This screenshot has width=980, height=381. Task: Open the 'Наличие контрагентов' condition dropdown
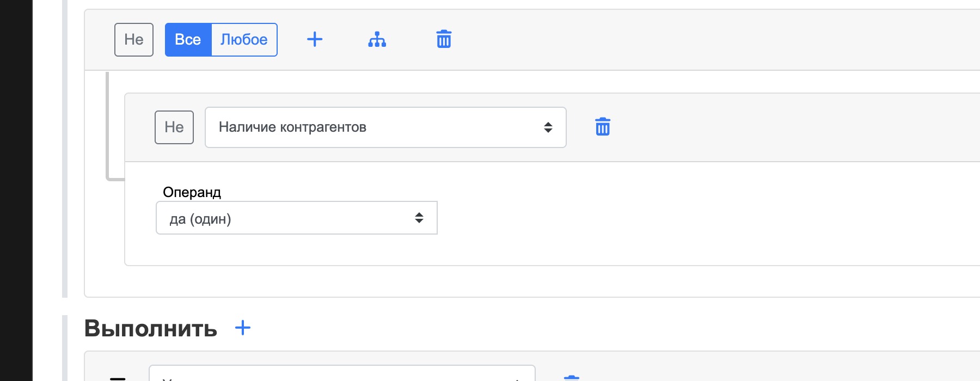point(385,127)
